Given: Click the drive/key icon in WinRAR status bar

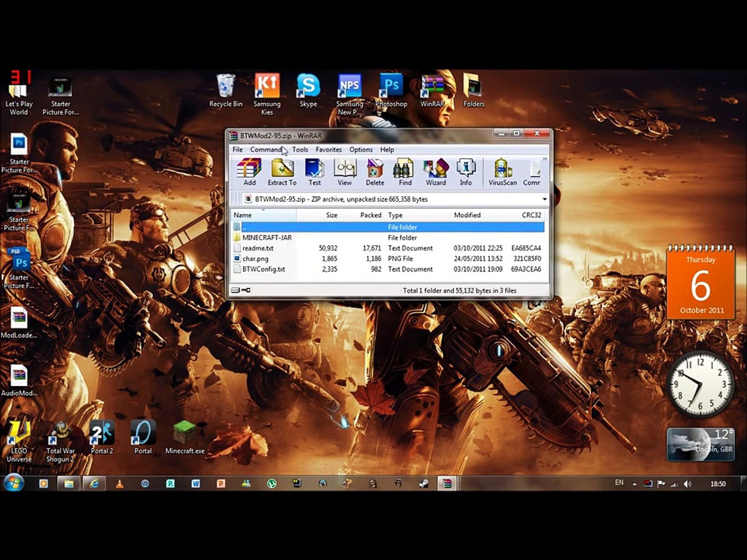Looking at the screenshot, I should pos(241,290).
